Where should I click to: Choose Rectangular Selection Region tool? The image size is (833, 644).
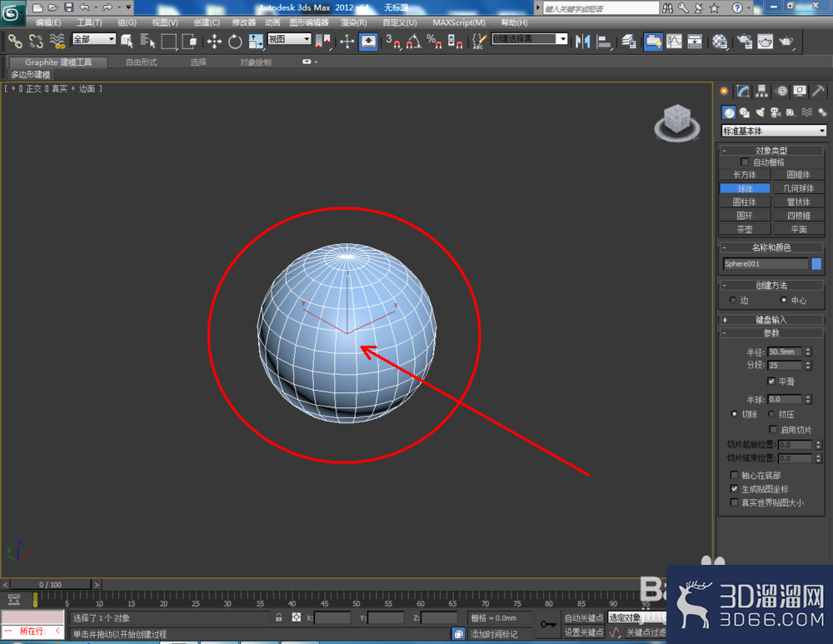click(169, 41)
